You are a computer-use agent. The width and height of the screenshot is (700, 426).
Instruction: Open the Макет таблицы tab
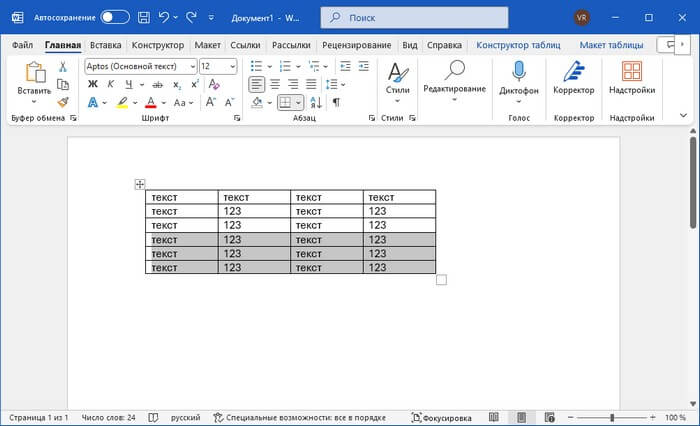tap(611, 45)
